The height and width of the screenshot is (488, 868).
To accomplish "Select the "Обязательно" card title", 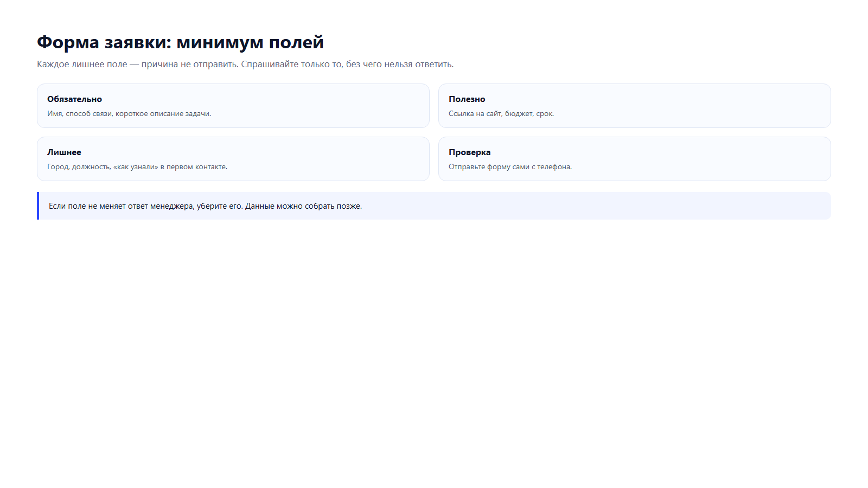I will click(x=74, y=99).
